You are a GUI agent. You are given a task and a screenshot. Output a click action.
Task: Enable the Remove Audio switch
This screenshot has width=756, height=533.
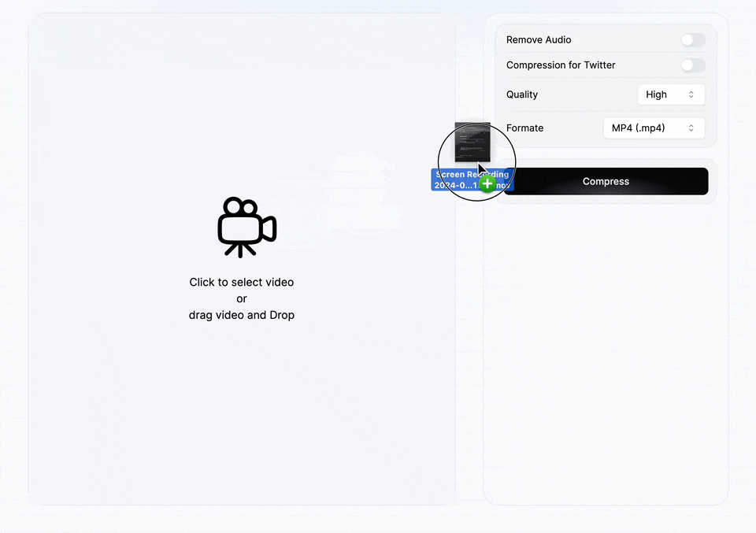pyautogui.click(x=692, y=39)
